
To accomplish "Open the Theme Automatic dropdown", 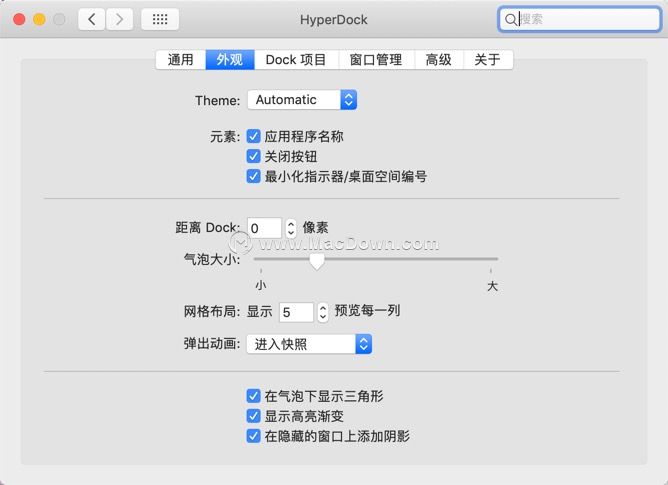I will [302, 100].
